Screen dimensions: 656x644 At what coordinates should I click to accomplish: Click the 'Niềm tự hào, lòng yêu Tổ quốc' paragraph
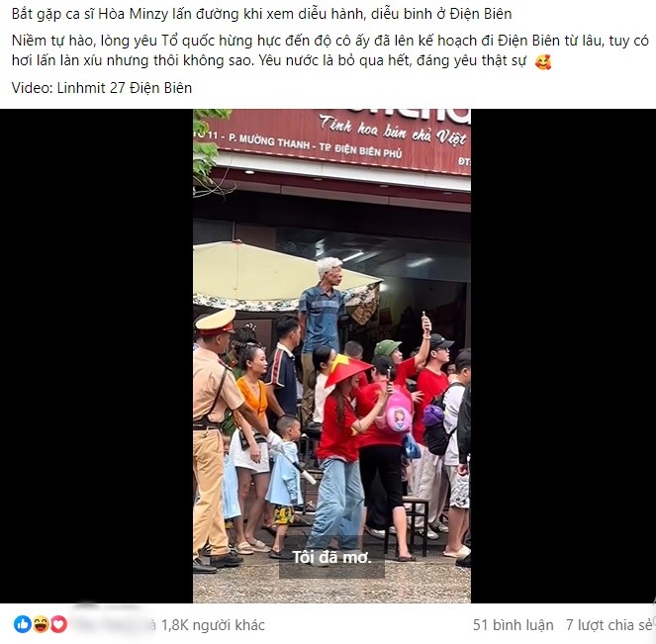coord(329,50)
